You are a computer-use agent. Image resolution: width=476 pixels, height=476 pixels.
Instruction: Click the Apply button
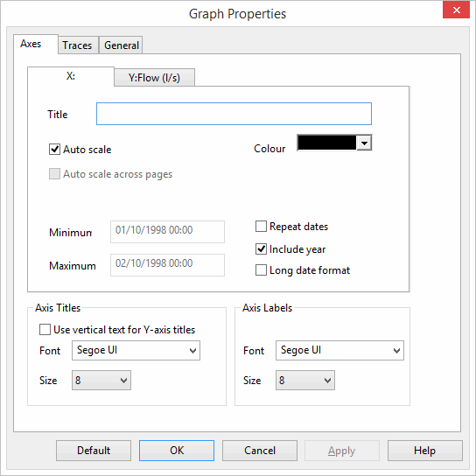342,451
